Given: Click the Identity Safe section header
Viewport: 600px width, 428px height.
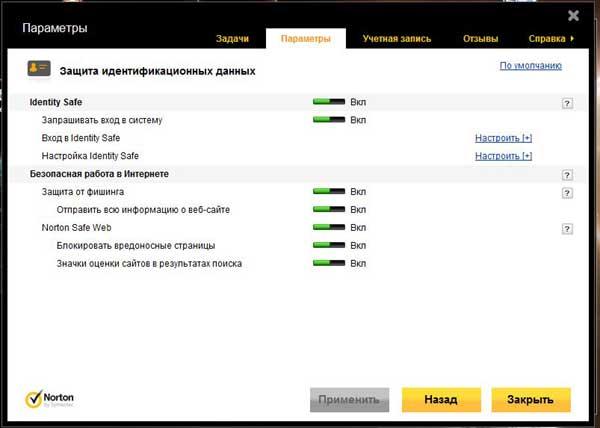Looking at the screenshot, I should coord(56,102).
